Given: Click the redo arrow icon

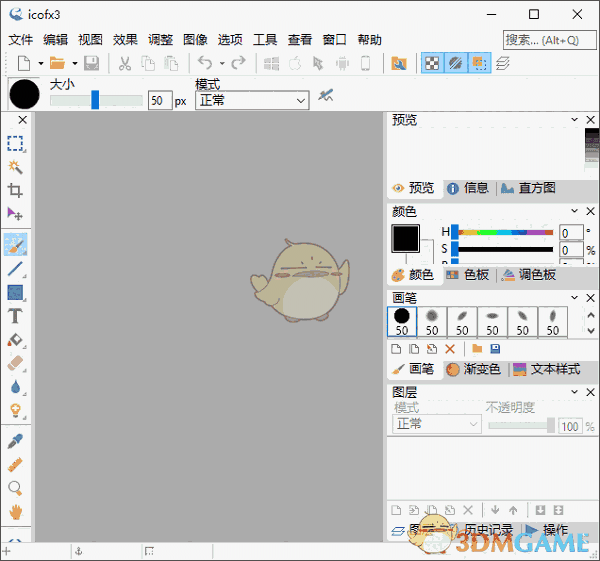Looking at the screenshot, I should tap(238, 63).
